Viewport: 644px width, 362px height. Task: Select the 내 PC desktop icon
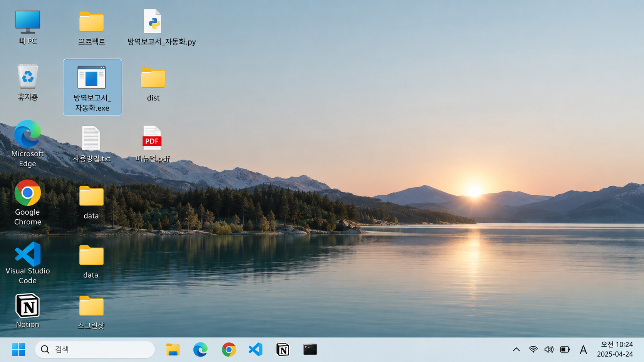[x=27, y=27]
